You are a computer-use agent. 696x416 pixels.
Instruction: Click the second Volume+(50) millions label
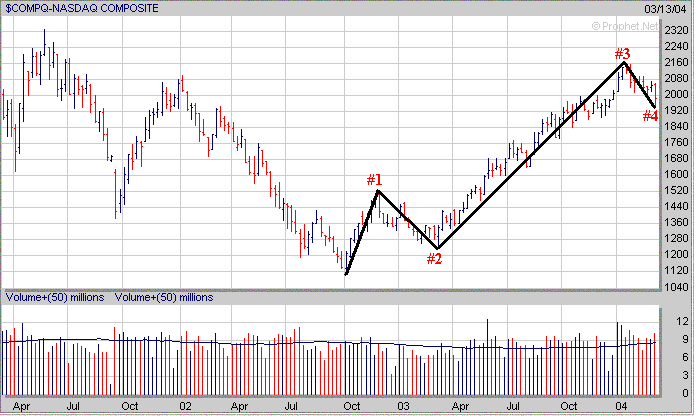tap(164, 297)
